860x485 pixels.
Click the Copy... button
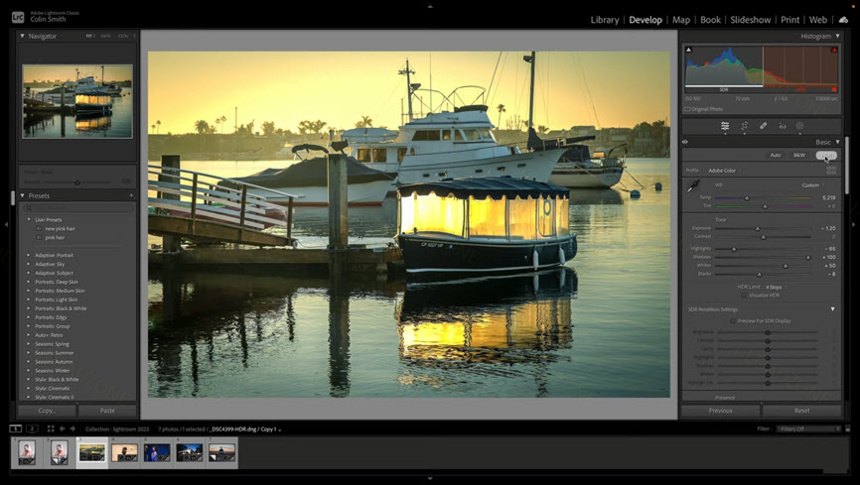[x=47, y=410]
